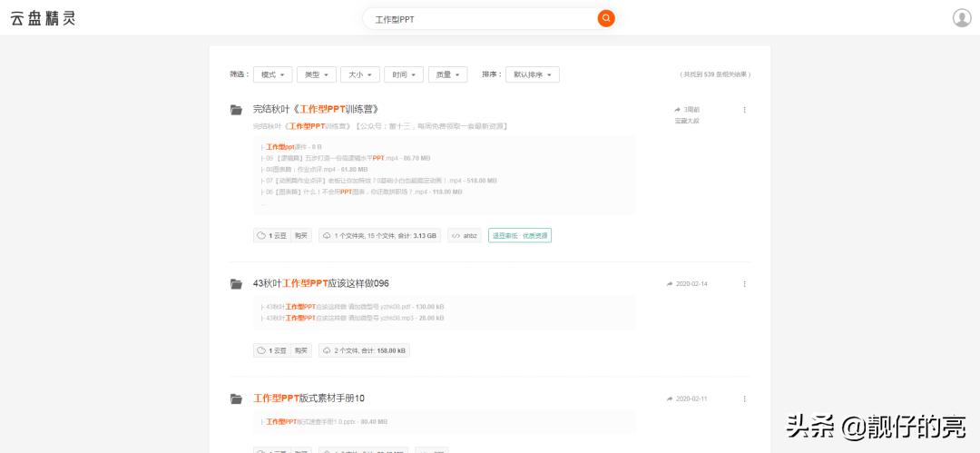Click the 61.80 MB 作业点评 mp4 row
Viewport: 980px width, 453px height.
314,170
